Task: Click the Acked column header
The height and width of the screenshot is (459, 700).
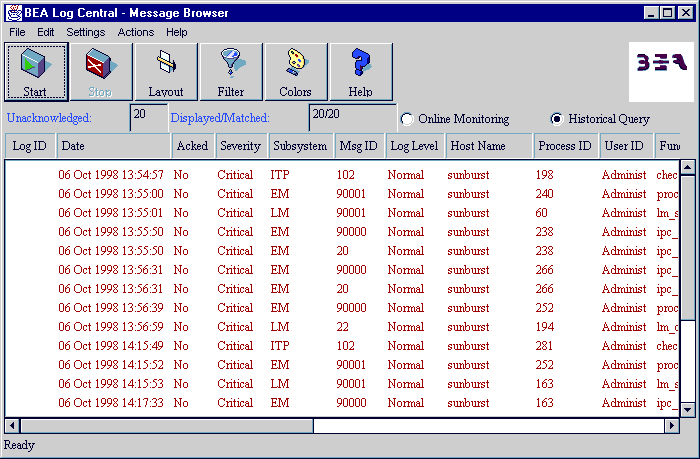Action: coord(193,146)
